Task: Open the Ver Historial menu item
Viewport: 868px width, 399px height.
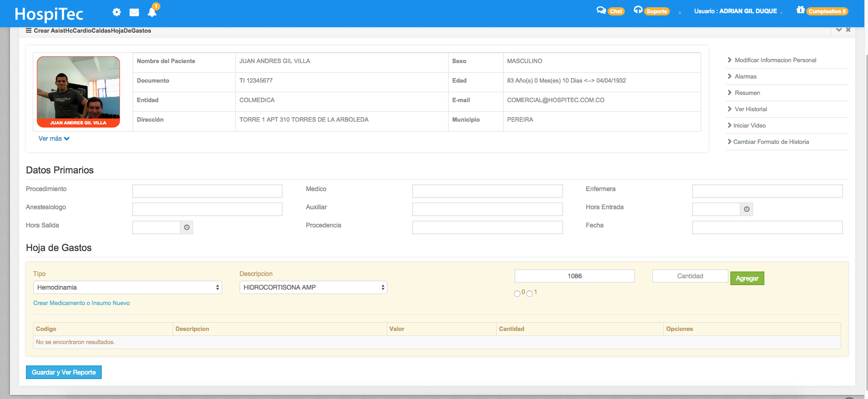Action: 750,109
